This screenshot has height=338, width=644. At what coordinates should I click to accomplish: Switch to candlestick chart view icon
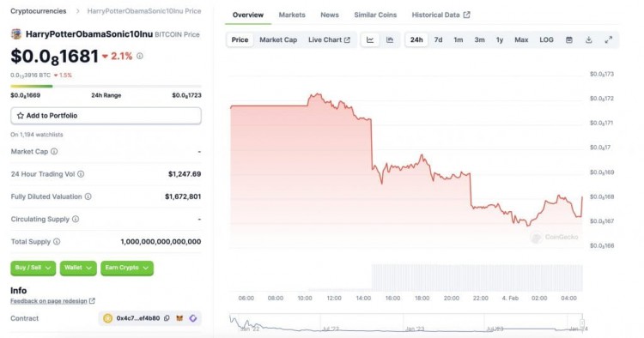point(390,39)
